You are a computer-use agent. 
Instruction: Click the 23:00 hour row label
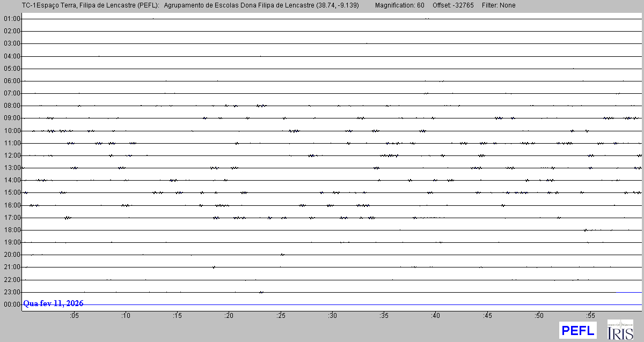point(11,292)
